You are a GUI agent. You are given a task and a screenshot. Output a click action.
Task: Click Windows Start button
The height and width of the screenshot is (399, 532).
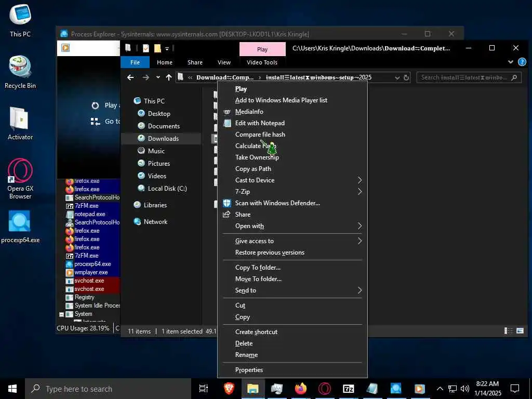click(x=12, y=389)
